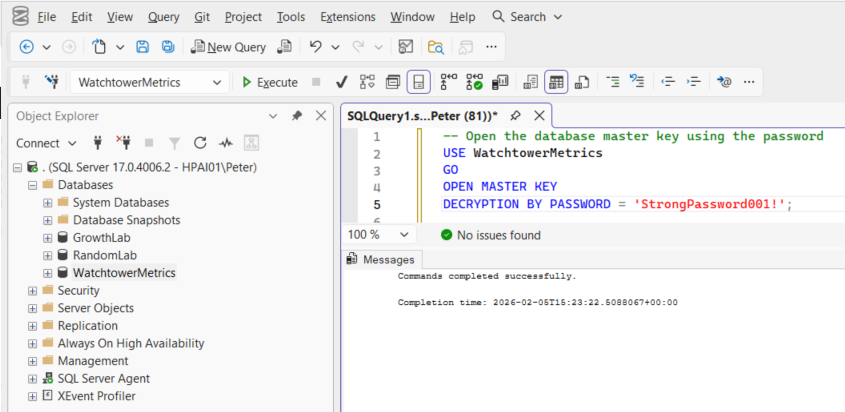Viewport: 845px width, 412px height.
Task: Switch to the Messages tab
Action: [380, 260]
